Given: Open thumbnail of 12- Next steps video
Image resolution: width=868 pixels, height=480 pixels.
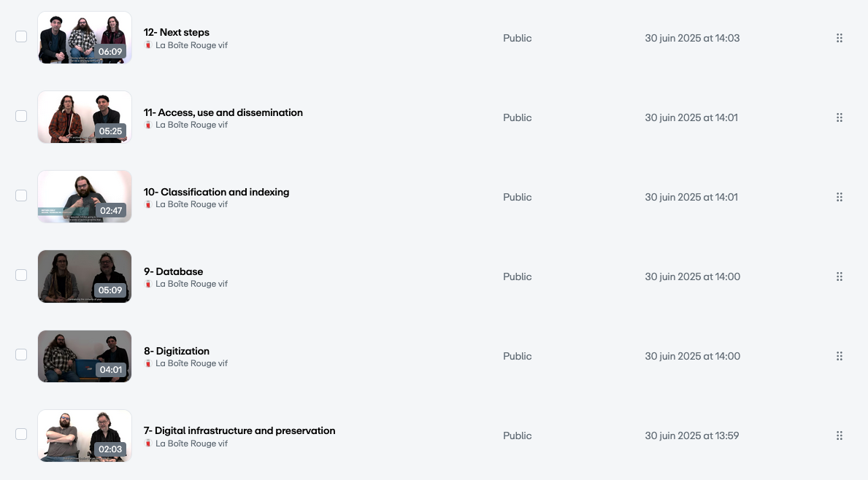Looking at the screenshot, I should click(85, 37).
